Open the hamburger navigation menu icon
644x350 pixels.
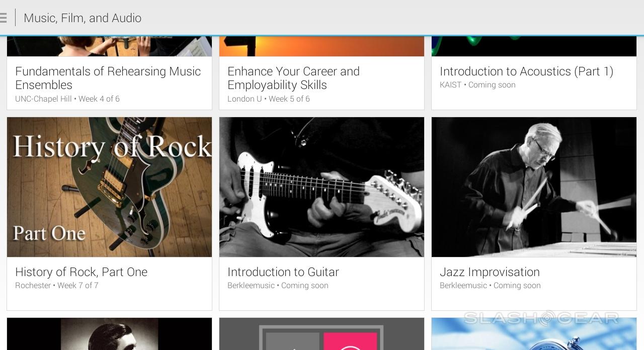coord(4,18)
